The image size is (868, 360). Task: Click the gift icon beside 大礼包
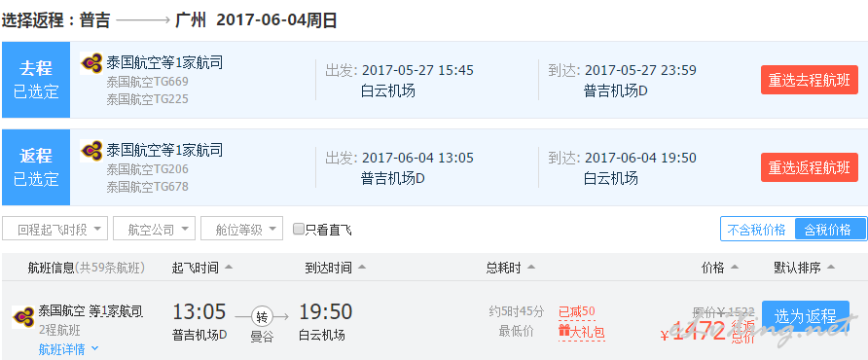coord(564,331)
